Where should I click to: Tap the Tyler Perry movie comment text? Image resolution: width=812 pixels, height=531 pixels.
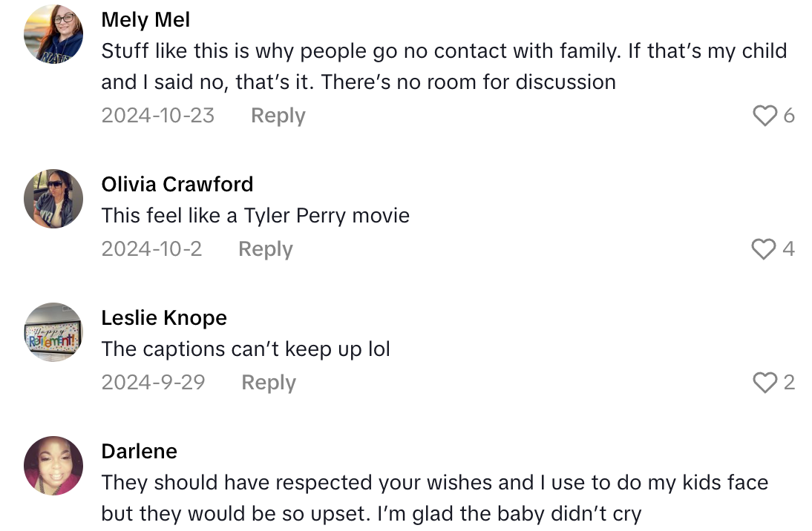click(x=255, y=215)
